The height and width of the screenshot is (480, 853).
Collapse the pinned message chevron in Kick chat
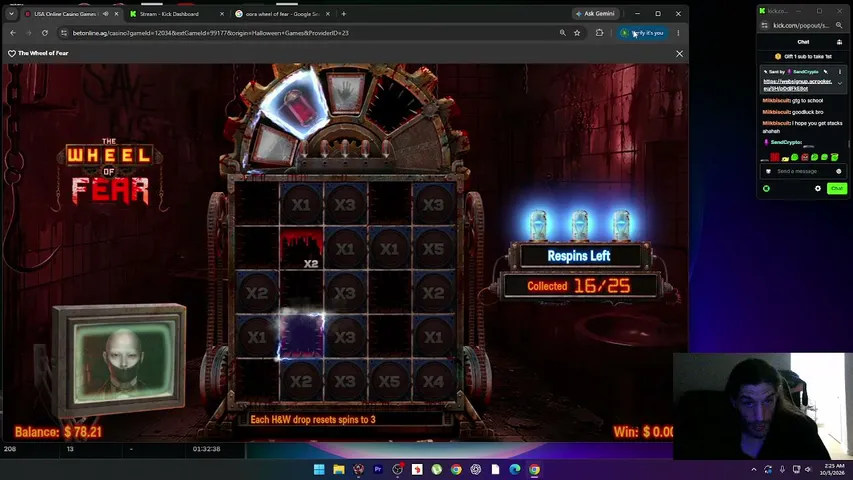point(839,83)
